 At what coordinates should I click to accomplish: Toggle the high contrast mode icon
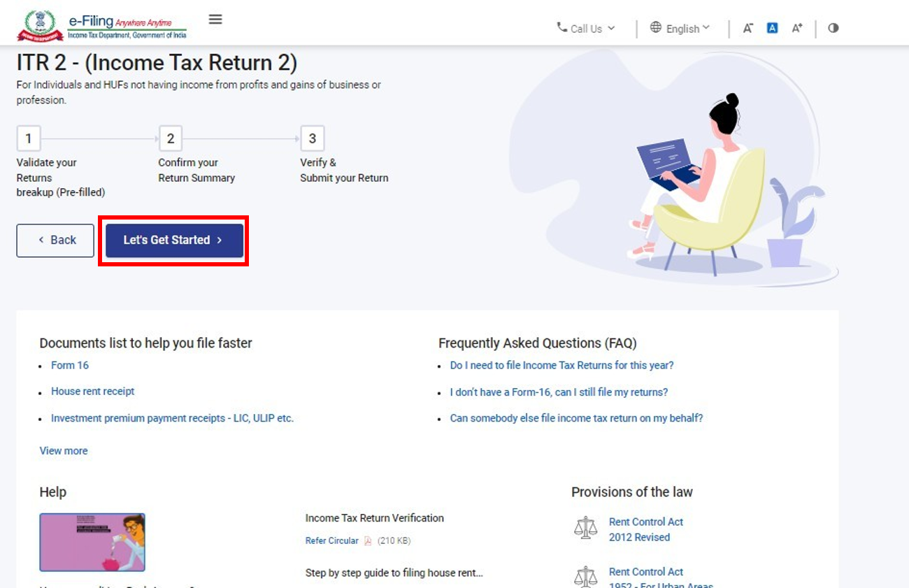[833, 29]
